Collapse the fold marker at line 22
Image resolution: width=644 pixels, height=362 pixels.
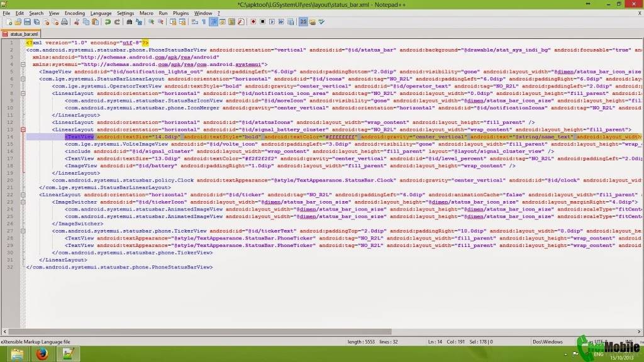23,195
